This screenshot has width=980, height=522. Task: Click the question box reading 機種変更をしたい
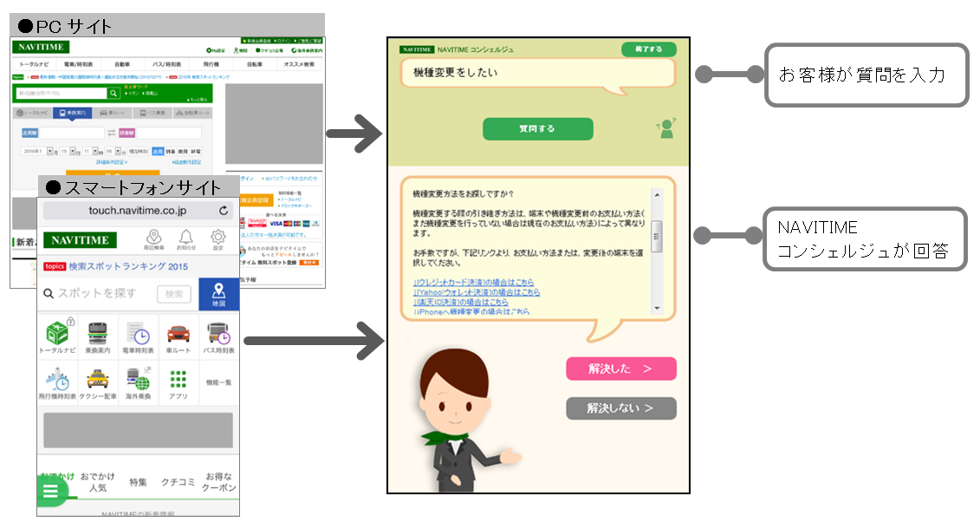click(537, 73)
